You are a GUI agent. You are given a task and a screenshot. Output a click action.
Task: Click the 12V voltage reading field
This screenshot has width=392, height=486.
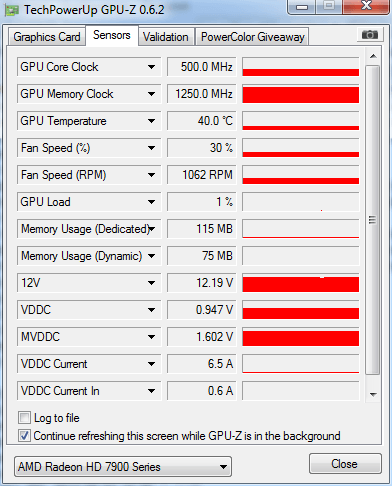(x=202, y=283)
